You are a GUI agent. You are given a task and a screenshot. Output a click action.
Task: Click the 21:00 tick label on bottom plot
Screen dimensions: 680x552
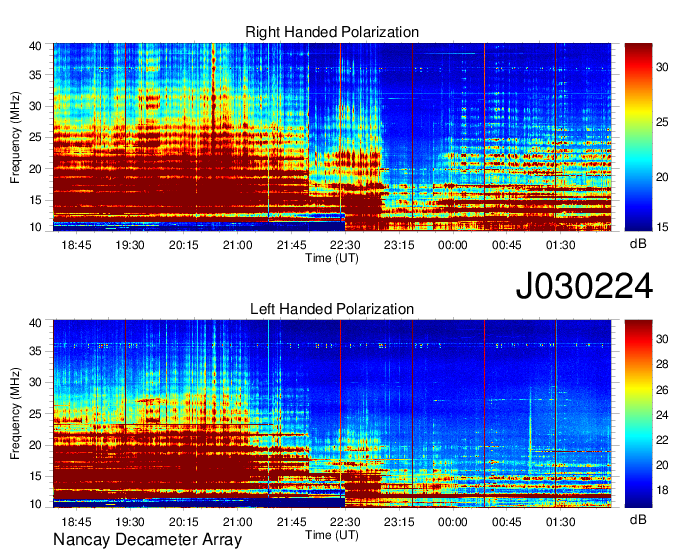[x=237, y=522]
